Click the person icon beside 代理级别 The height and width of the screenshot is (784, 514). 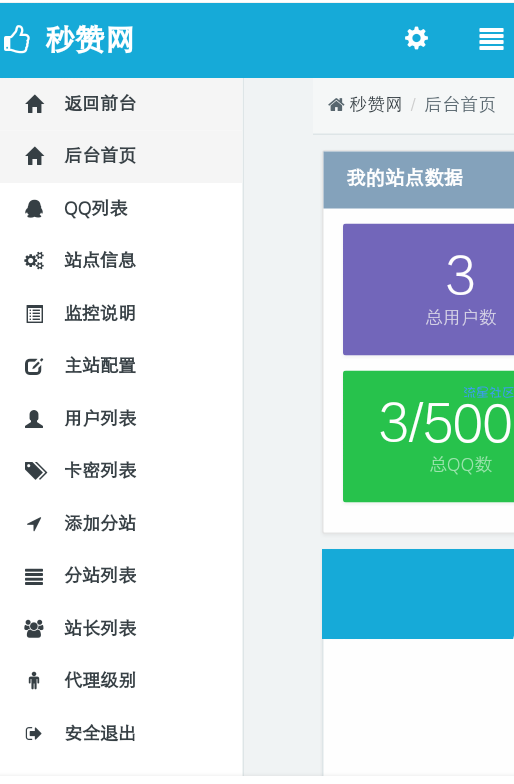(34, 680)
